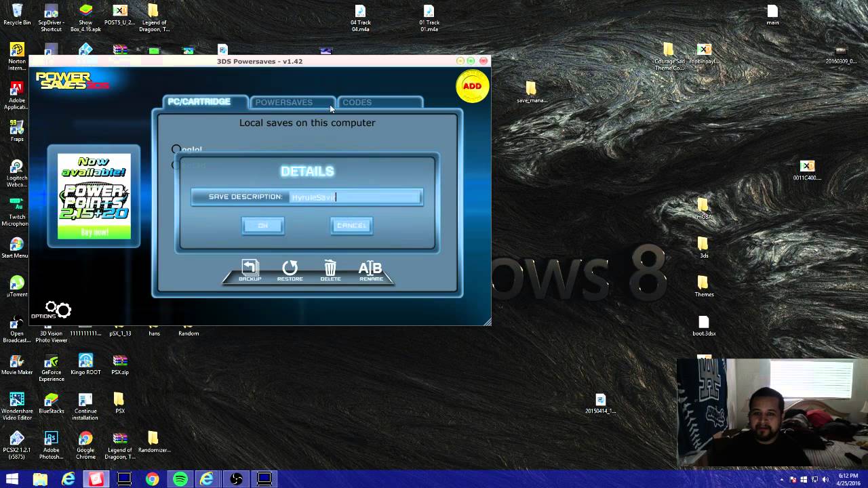Select ropbinpayl desktop file
Viewport: 868px width, 488px height.
tap(704, 53)
